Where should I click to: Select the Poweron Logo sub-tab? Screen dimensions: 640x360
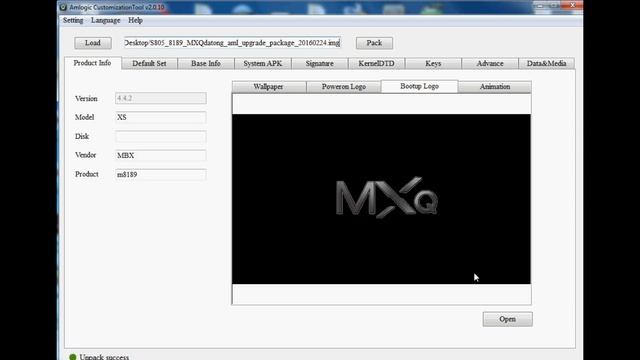tap(344, 87)
